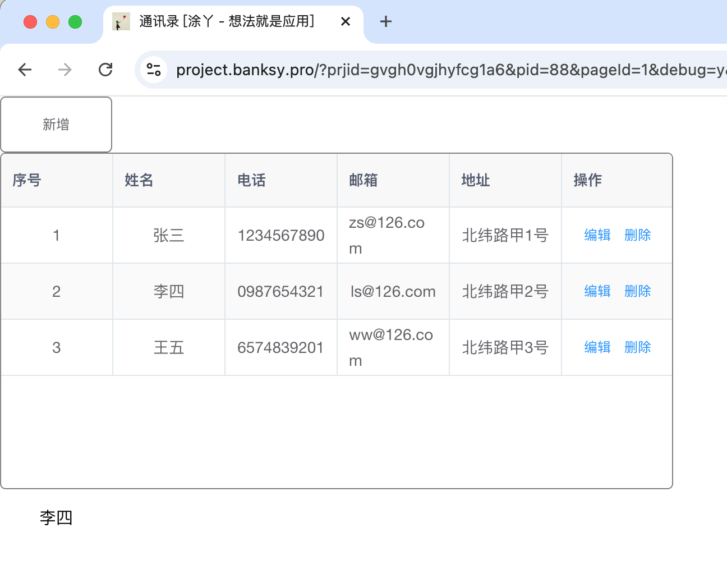
Task: Open site information icon in address bar
Action: [x=153, y=70]
